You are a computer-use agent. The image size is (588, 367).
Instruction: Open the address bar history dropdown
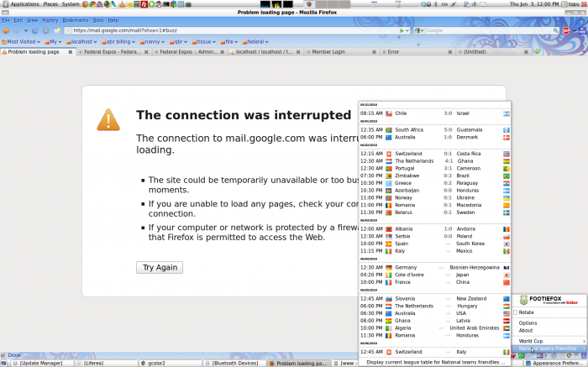coord(407,31)
